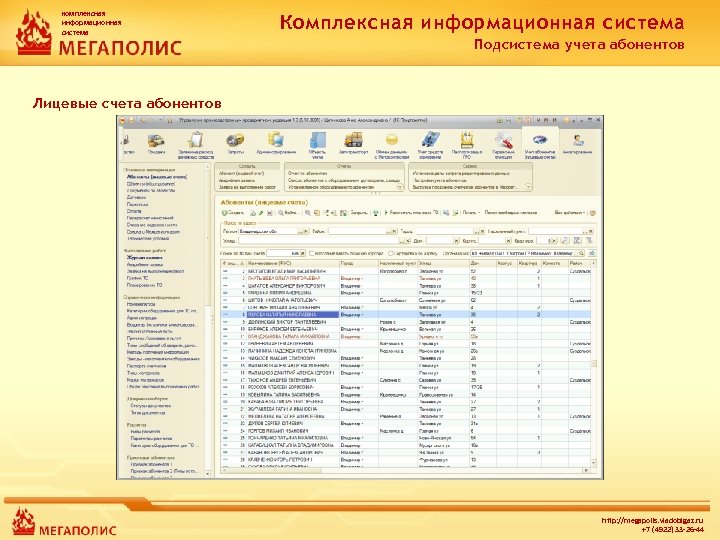Open the Объекты учета section icon
This screenshot has height=540, width=720.
317,140
